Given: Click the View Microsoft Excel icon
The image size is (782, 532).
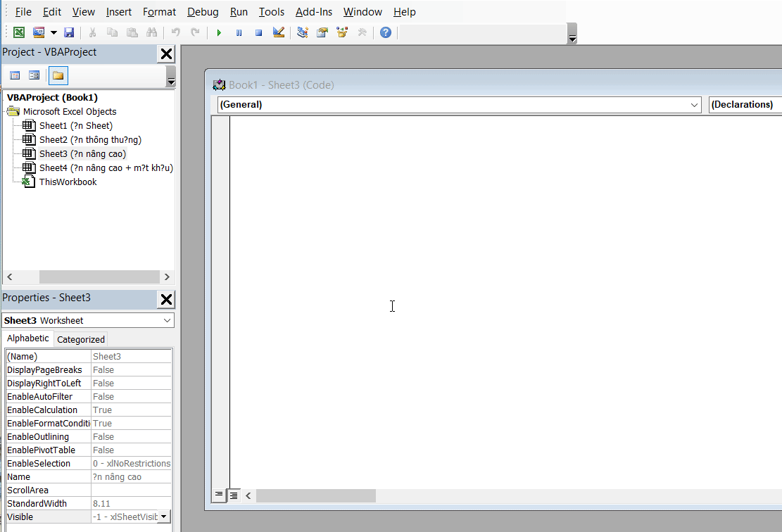Looking at the screenshot, I should (19, 32).
